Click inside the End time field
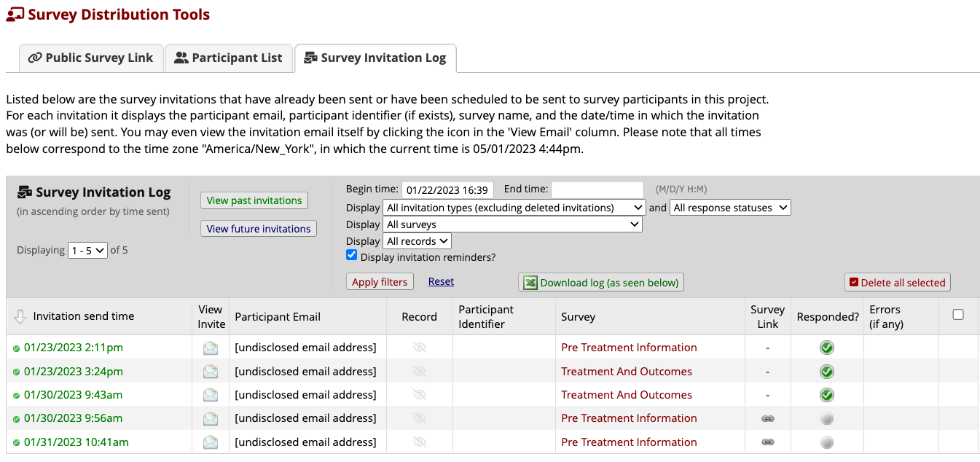This screenshot has width=980, height=462. (x=597, y=189)
